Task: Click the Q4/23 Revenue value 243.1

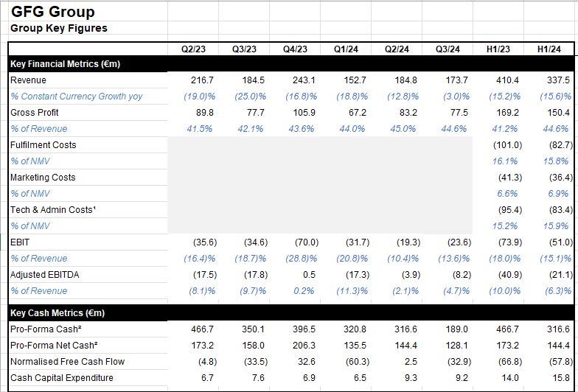Action: tap(304, 80)
